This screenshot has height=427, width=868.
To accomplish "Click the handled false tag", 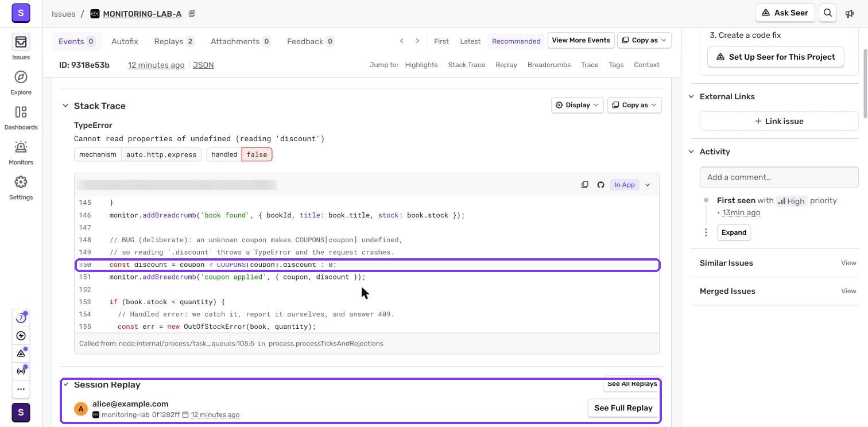I will (x=239, y=154).
